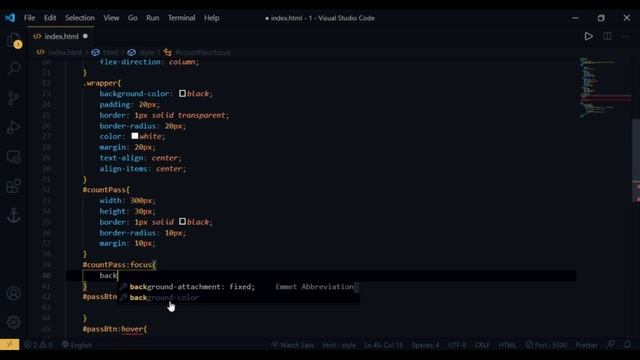Open the Manage gear icon
This screenshot has height=360, width=640.
[13, 322]
